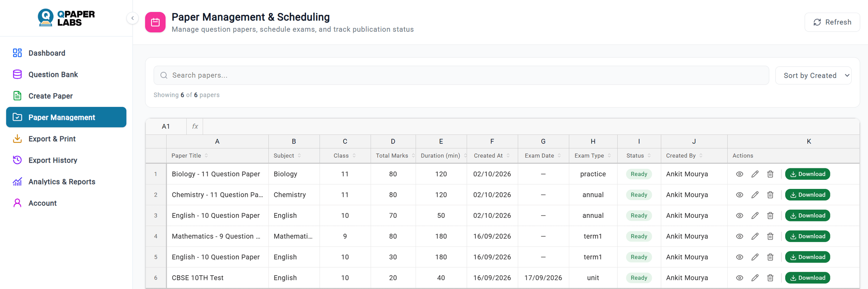
Task: View the CBSE 10TH Test paper
Action: tap(740, 278)
